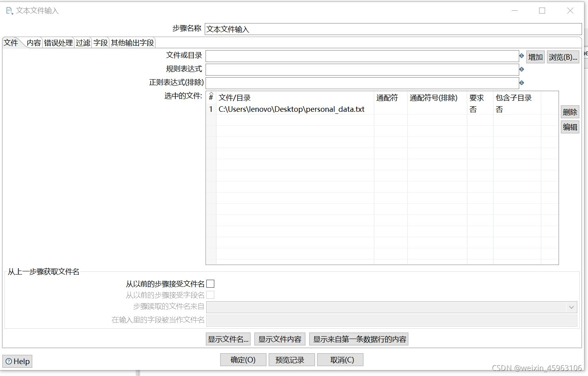
Task: Focus the 步骤名称 input field
Action: point(393,29)
